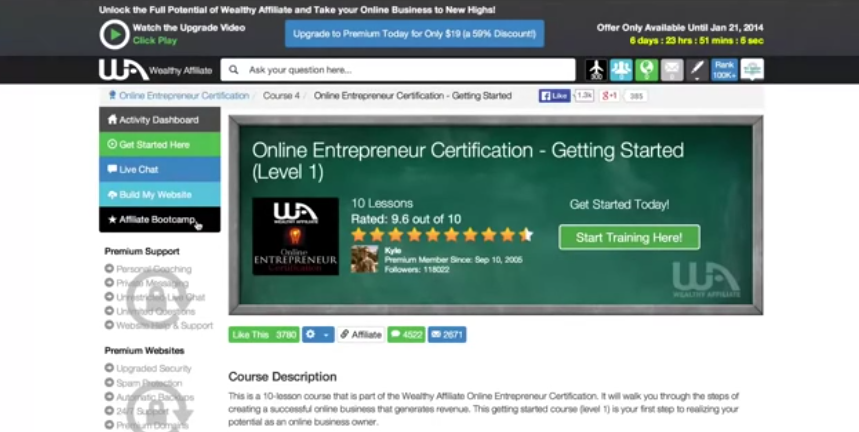Open Affiliate Bootcamp menu item
Image resolution: width=859 pixels, height=432 pixels.
coord(159,220)
